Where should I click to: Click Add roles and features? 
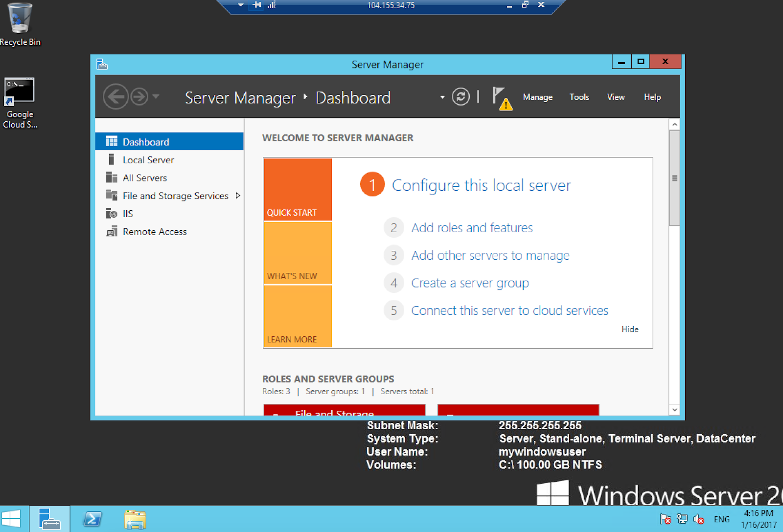click(471, 227)
